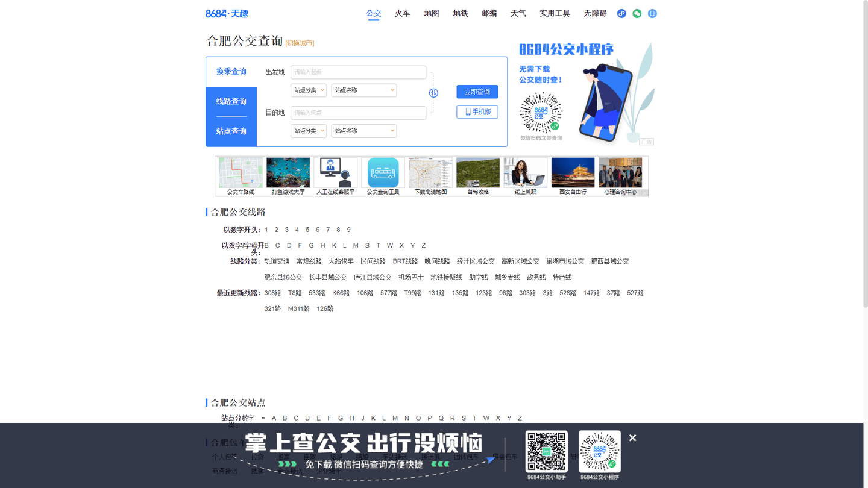This screenshot has height=488, width=868.
Task: Open the 特色线 route category
Action: [562, 277]
